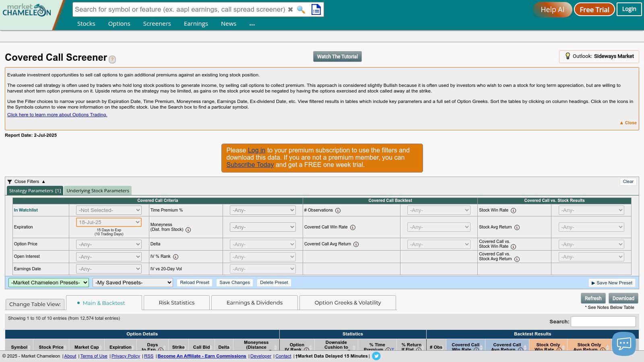Click the Market Chameleon logo
Viewport: 644px width, 362px height.
[x=27, y=10]
